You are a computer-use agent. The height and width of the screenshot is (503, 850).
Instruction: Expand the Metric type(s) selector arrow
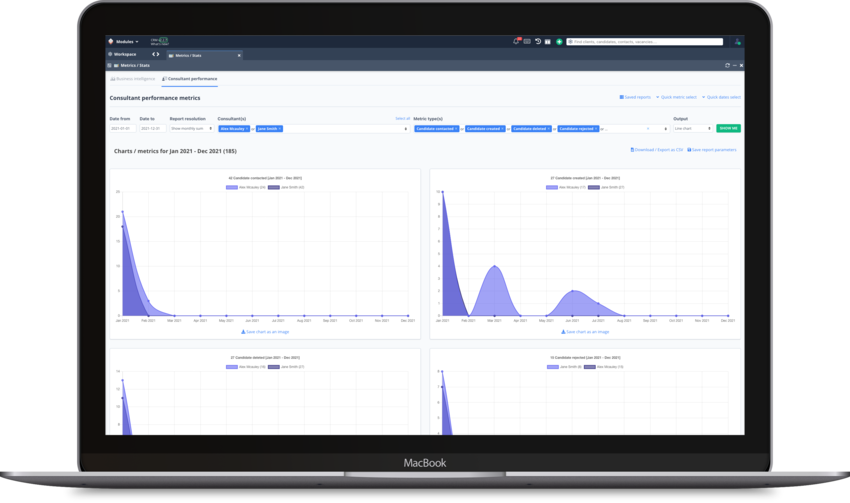[666, 129]
